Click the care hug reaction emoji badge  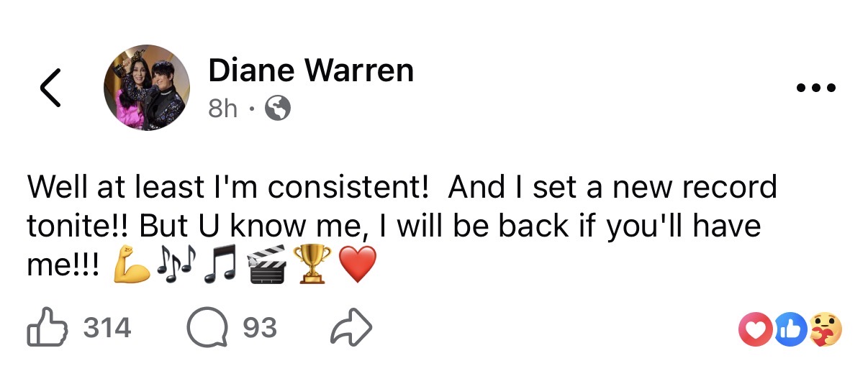pos(825,329)
